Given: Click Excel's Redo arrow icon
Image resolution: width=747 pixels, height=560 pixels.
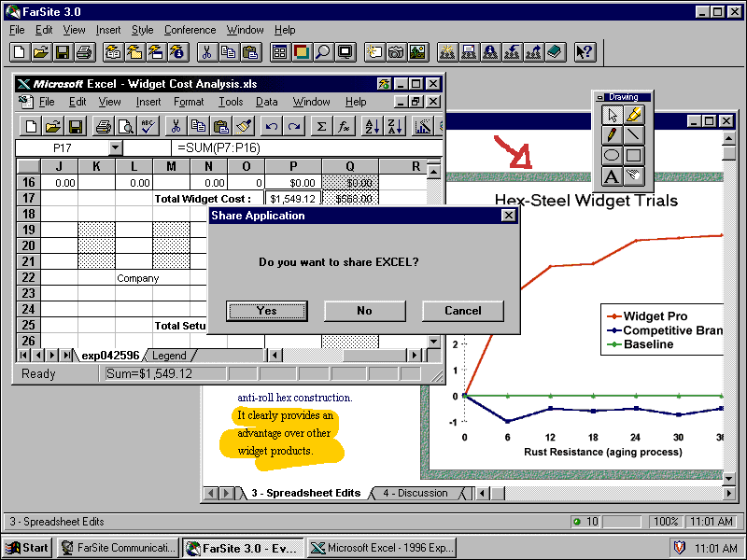Looking at the screenshot, I should click(x=294, y=126).
